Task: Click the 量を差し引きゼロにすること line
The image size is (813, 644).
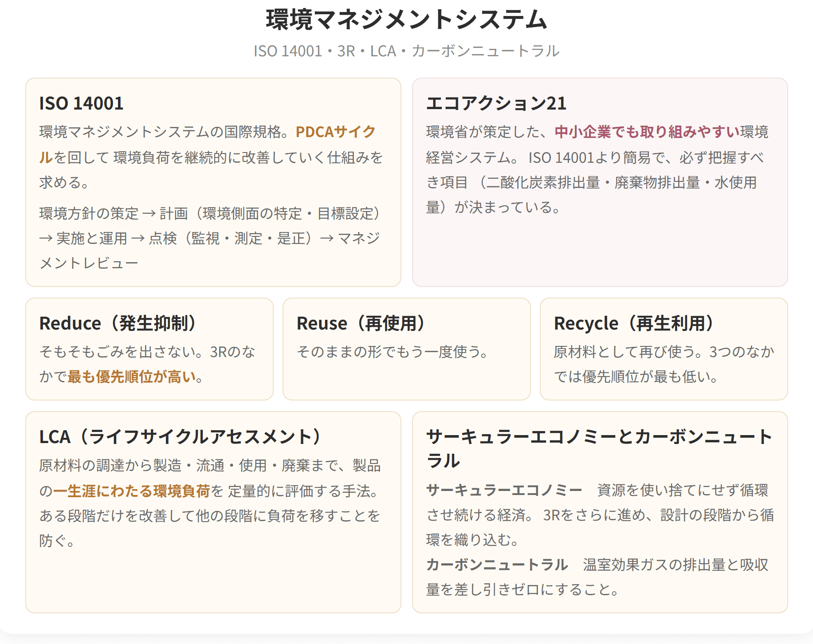Action: (522, 589)
